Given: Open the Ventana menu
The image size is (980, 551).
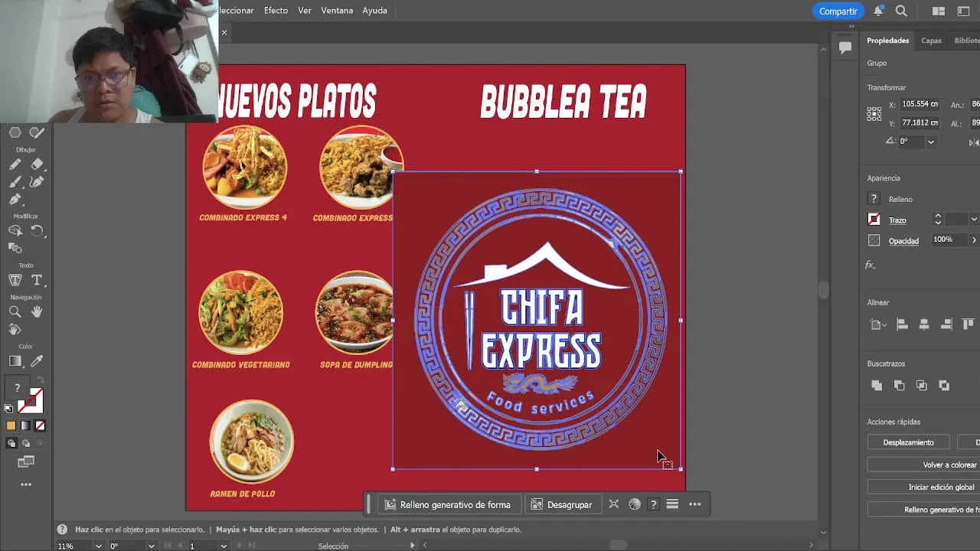Looking at the screenshot, I should click(337, 11).
